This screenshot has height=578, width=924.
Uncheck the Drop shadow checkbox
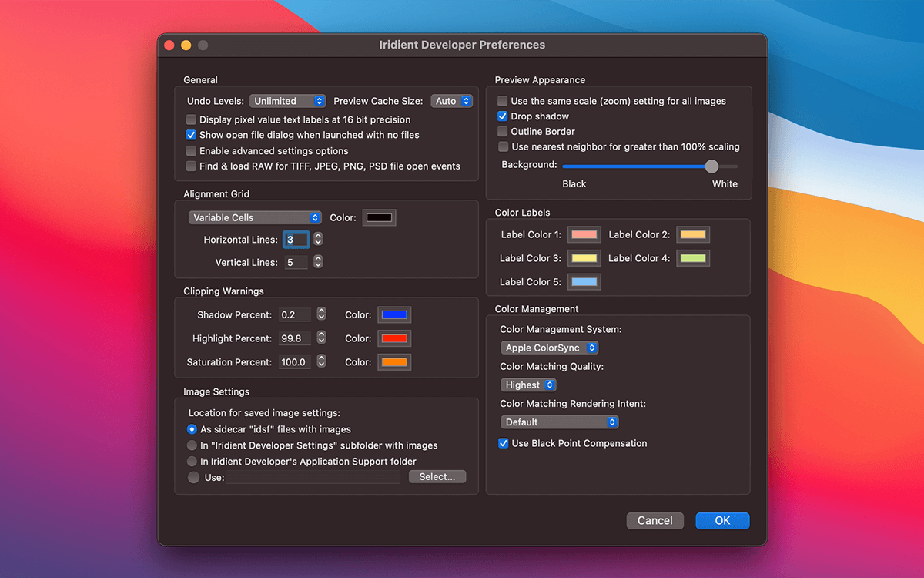point(503,116)
